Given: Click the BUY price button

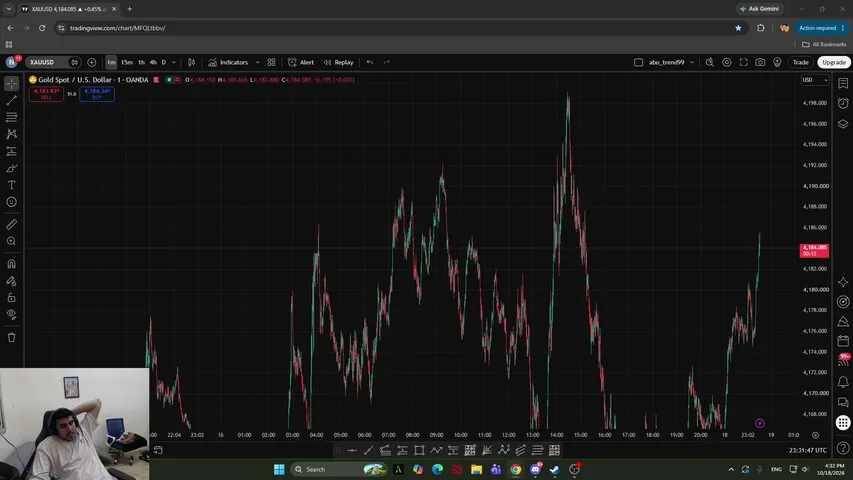Looking at the screenshot, I should coord(97,94).
